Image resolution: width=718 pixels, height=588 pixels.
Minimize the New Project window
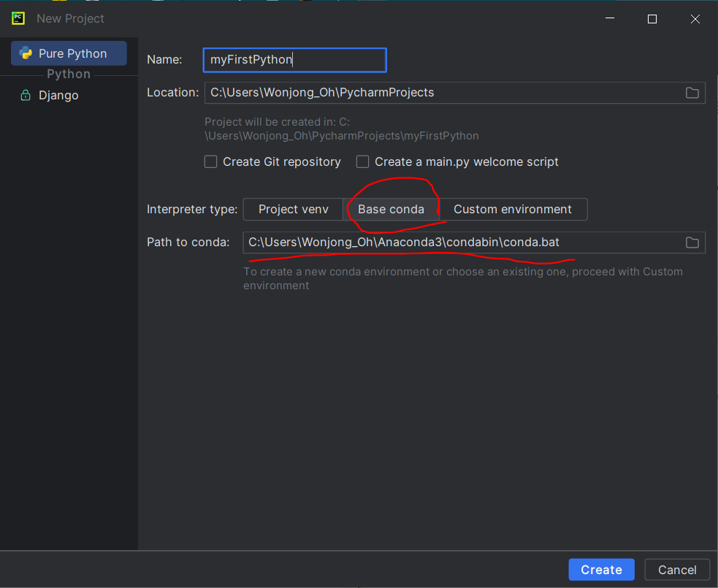pos(609,18)
